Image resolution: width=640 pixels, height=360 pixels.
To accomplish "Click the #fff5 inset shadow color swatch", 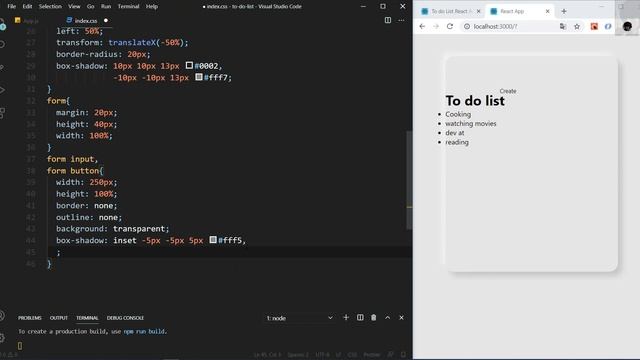I will pos(213,240).
